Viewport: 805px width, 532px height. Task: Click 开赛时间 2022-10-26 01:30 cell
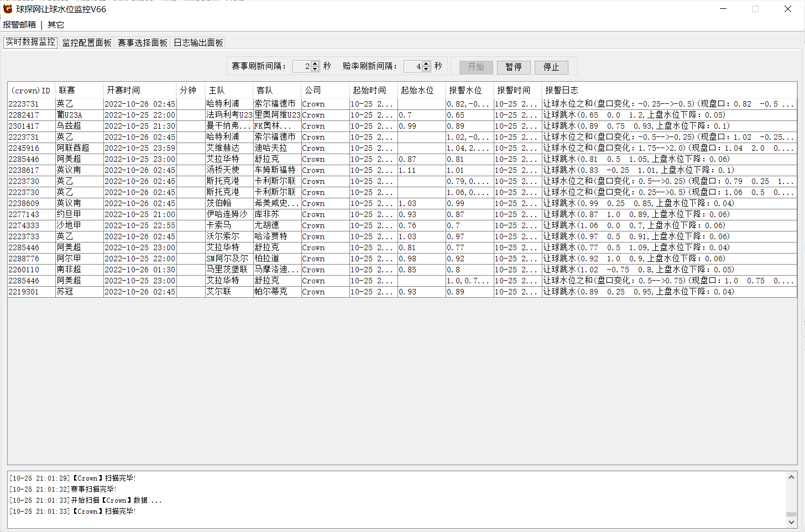140,270
